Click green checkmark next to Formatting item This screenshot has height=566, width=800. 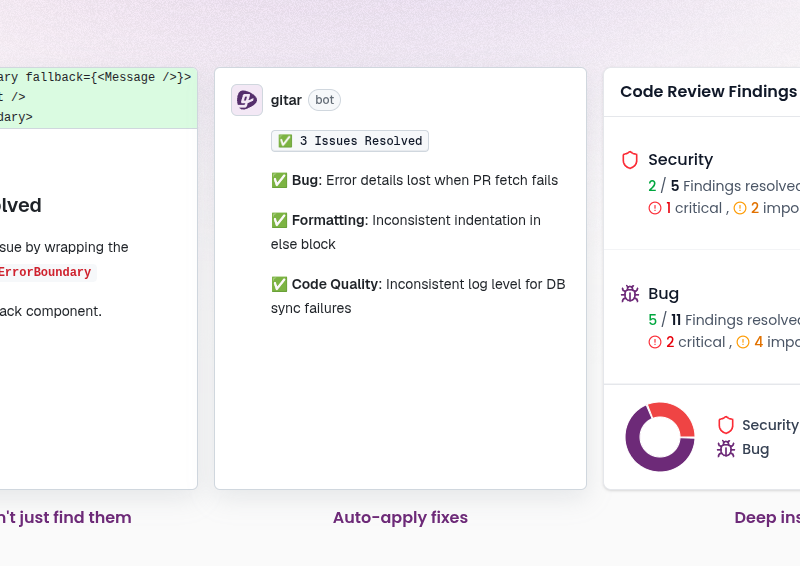tap(279, 220)
